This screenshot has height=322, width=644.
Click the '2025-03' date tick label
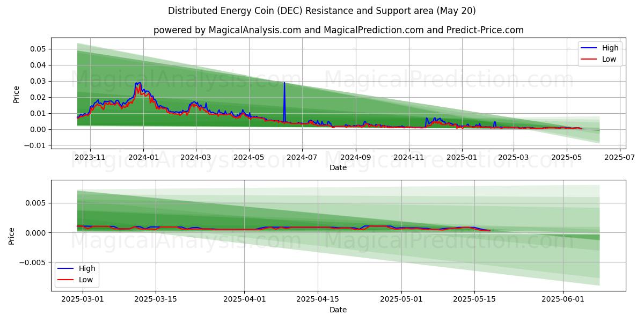(x=514, y=157)
